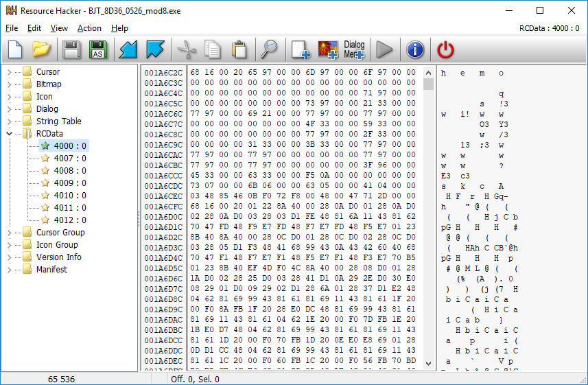
Task: Click the green Save As icon
Action: [97, 49]
